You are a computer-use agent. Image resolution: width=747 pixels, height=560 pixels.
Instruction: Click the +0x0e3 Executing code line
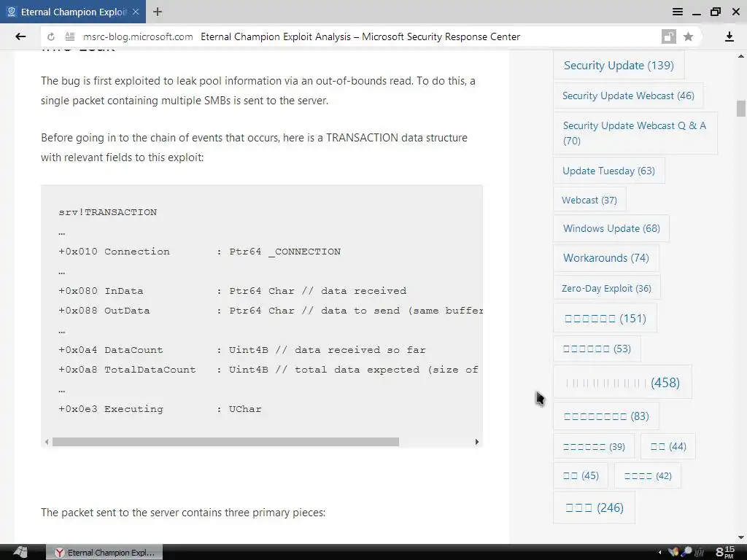pos(160,409)
